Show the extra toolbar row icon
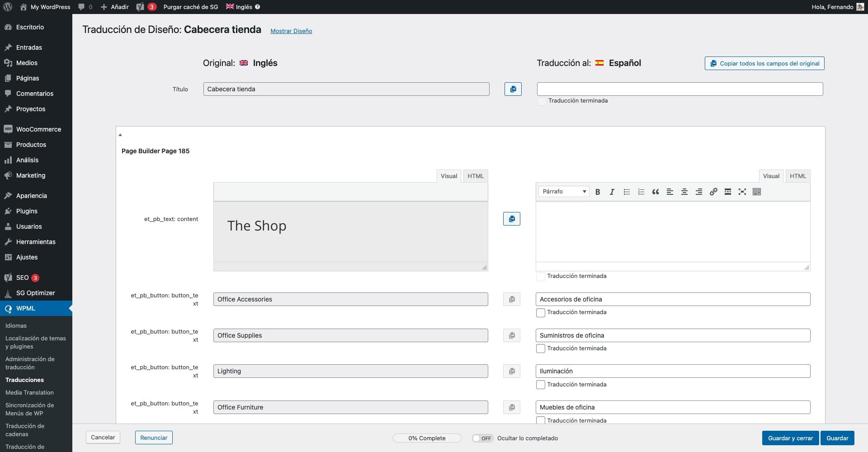The height and width of the screenshot is (452, 868). (757, 192)
